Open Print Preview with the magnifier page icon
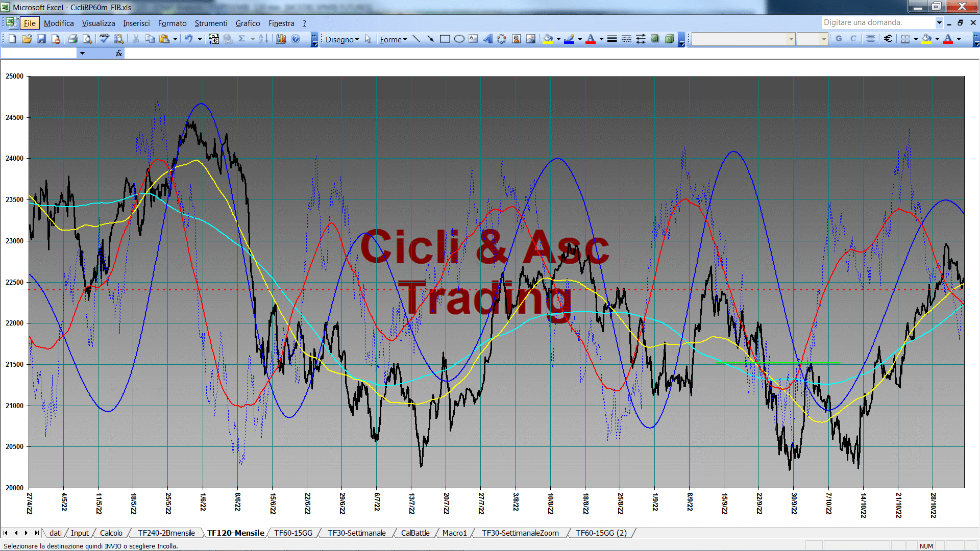980x551 pixels. 87,39
